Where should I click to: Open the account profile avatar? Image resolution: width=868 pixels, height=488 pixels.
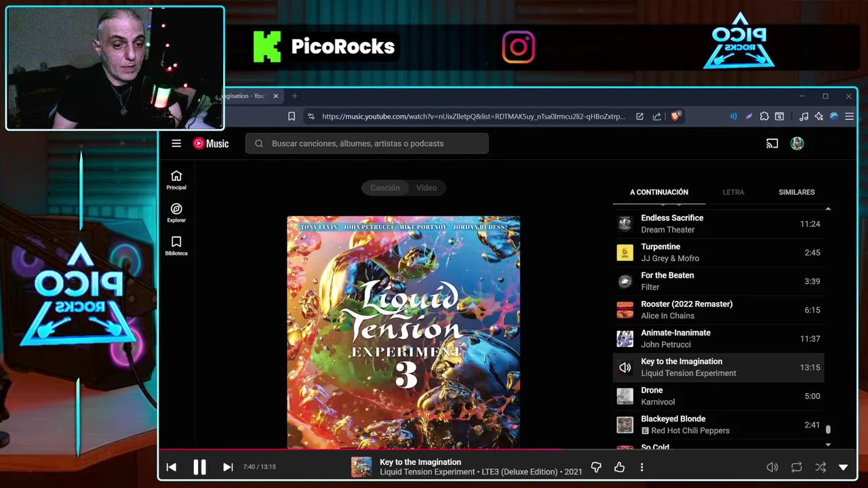[x=797, y=144]
